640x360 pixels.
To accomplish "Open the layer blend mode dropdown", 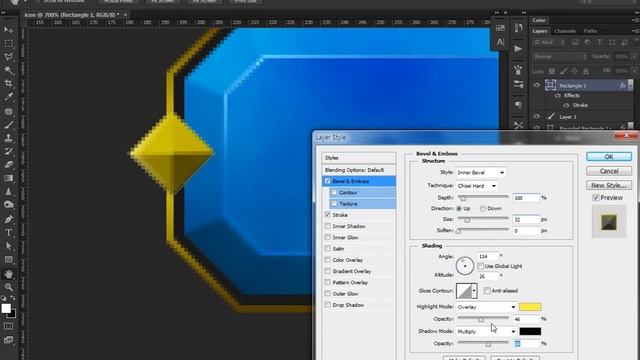I will coord(560,57).
